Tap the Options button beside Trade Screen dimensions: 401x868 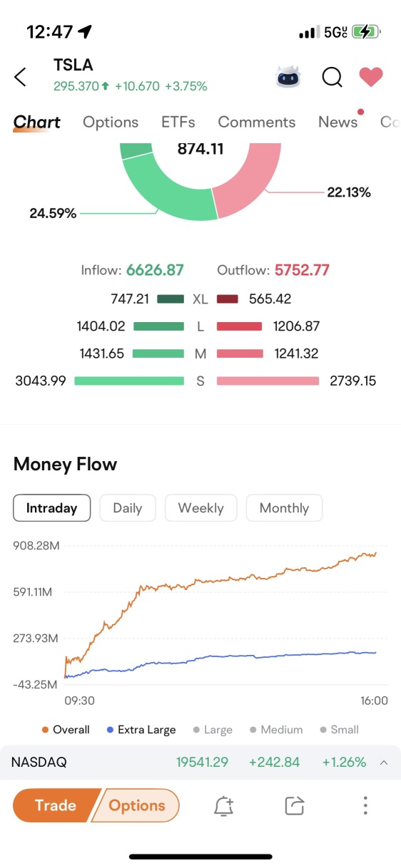click(137, 805)
